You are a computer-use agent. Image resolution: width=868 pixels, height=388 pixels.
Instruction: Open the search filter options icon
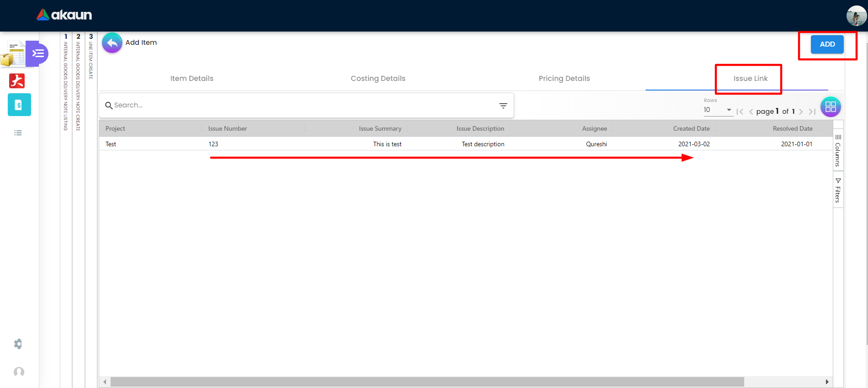click(x=503, y=106)
